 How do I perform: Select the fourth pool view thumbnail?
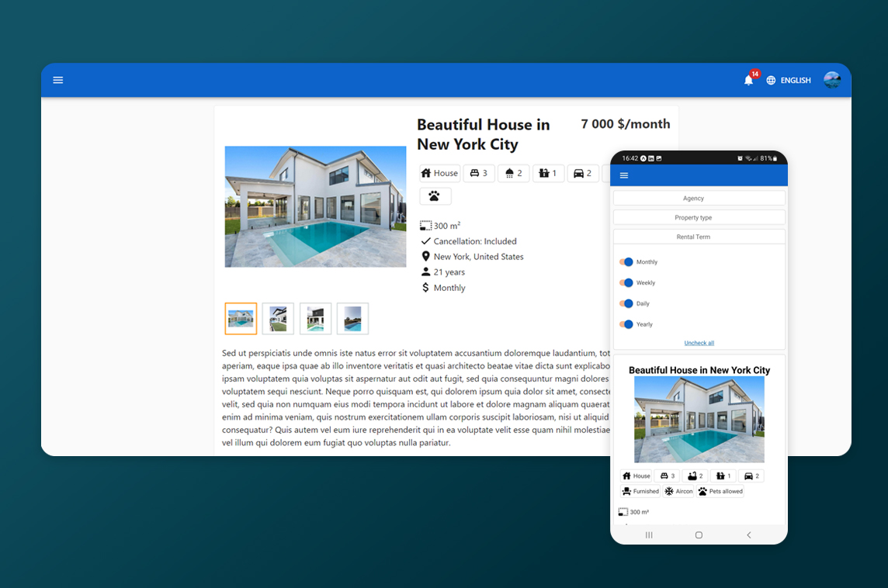(353, 319)
